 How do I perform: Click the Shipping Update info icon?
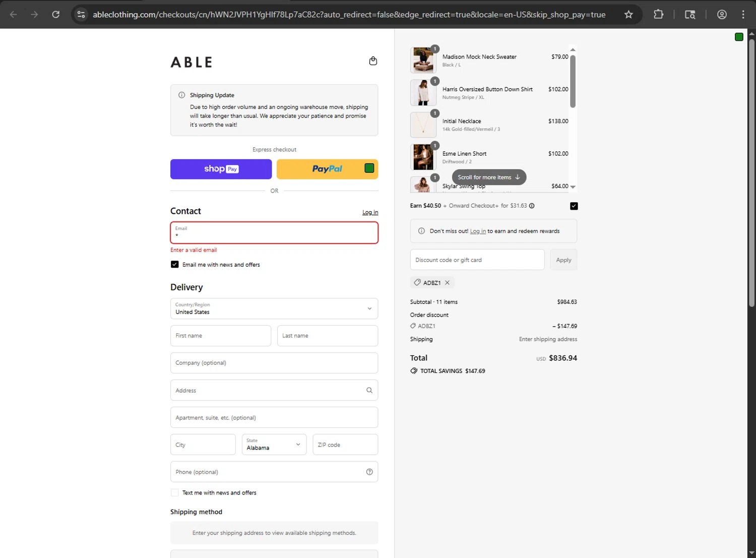click(x=181, y=95)
